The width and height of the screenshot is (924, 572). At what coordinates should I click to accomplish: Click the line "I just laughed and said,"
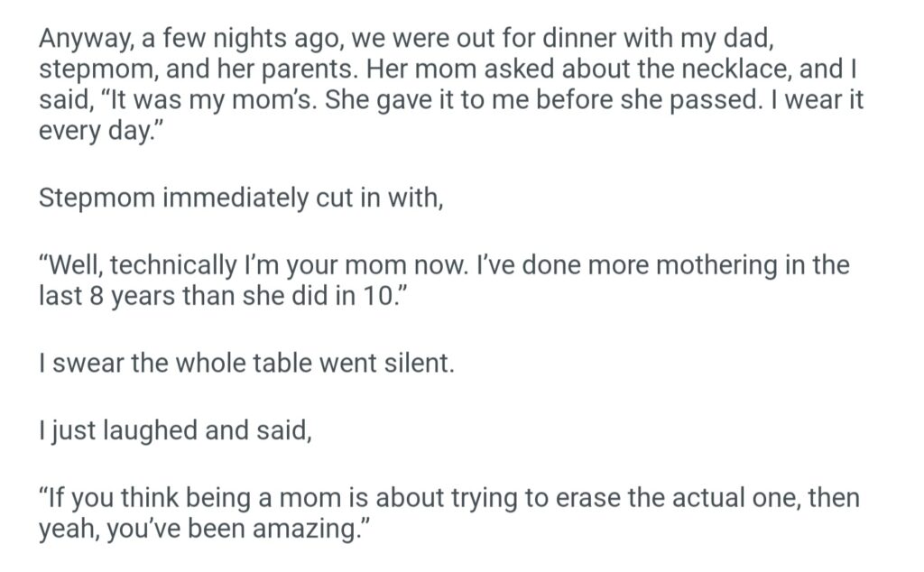coord(174,430)
